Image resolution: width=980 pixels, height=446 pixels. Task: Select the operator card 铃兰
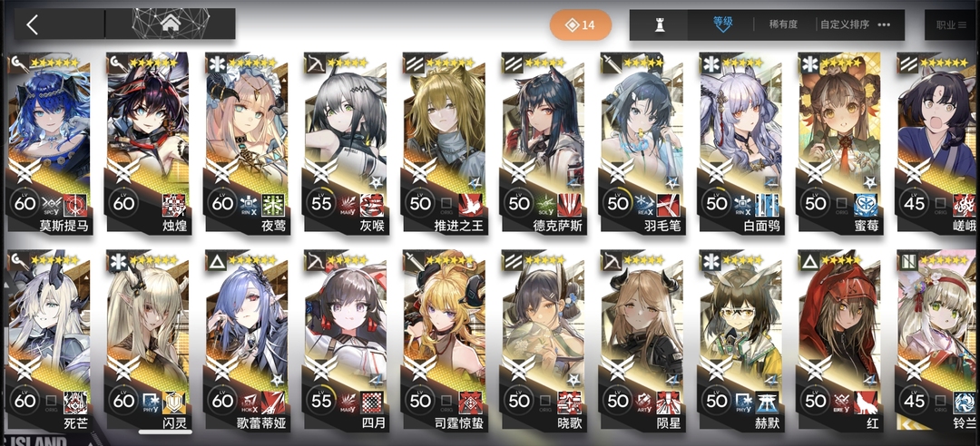tap(938, 341)
